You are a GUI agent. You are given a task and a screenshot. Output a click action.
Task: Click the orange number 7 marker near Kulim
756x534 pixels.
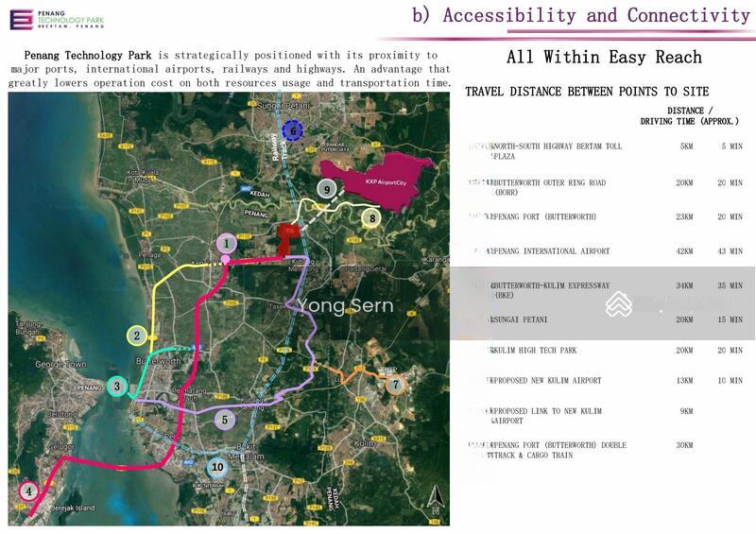coord(395,385)
